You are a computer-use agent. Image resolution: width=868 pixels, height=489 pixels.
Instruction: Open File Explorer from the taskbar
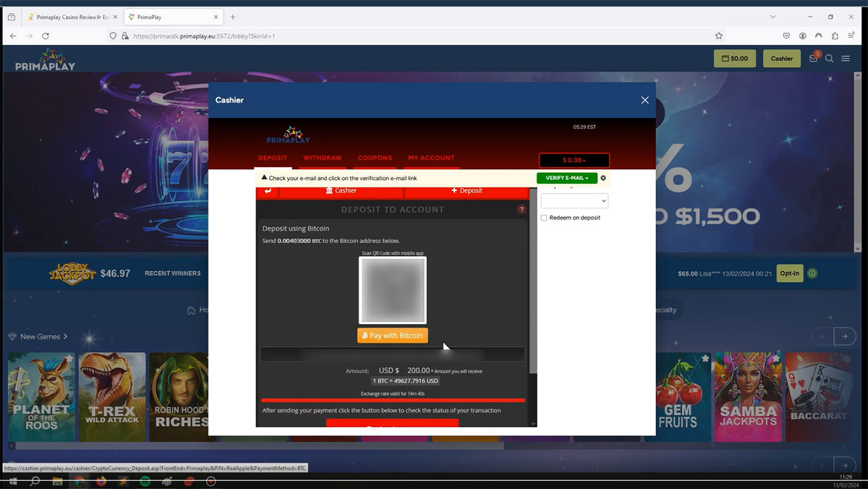(57, 481)
